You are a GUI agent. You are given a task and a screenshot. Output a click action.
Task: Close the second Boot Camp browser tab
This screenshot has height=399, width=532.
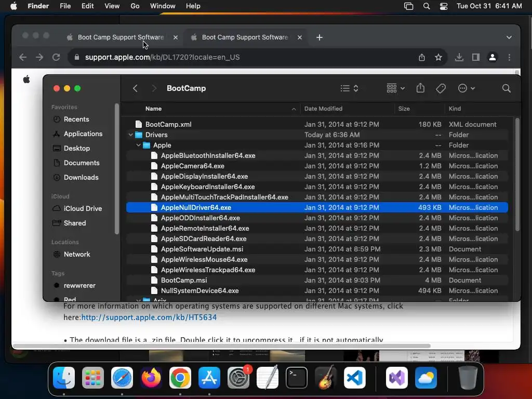[x=300, y=37]
